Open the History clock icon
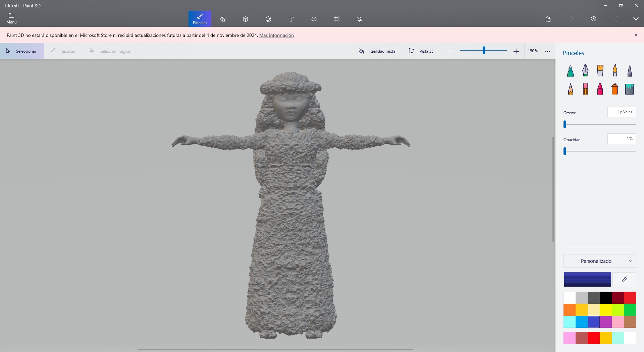 click(594, 19)
